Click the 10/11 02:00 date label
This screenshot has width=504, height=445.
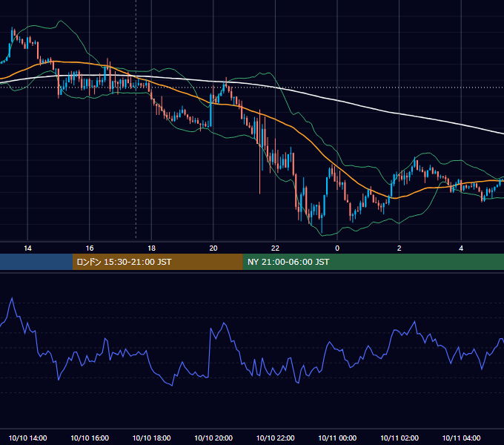pyautogui.click(x=399, y=438)
